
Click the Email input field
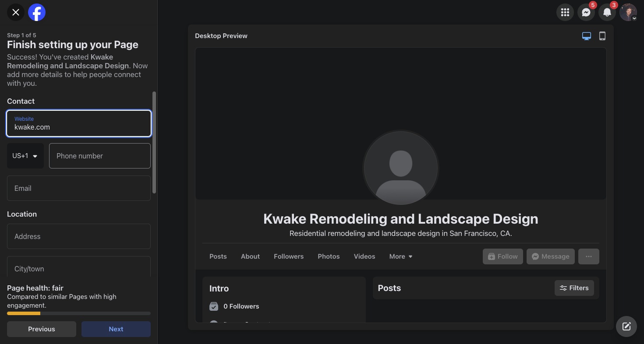79,188
